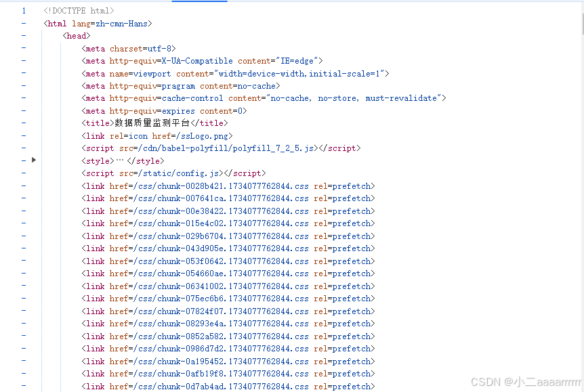The image size is (584, 392).
Task: Open chunk-0afb19f8 css link
Action: (x=221, y=374)
